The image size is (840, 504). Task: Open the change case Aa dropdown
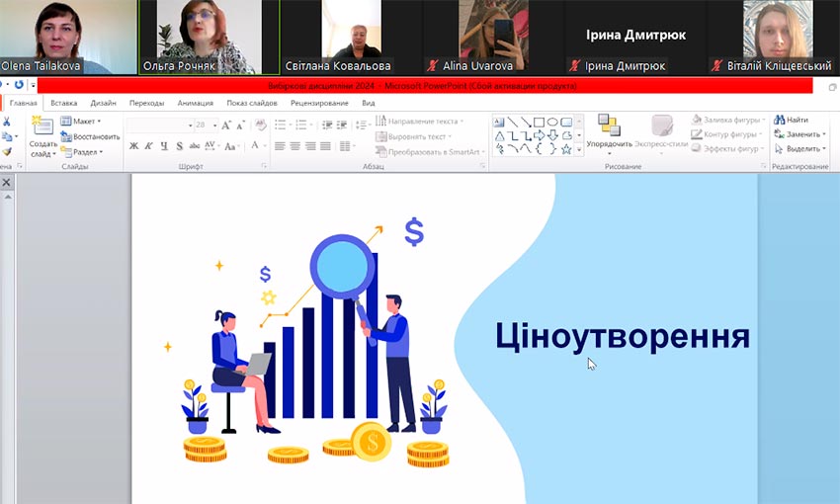pos(231,146)
